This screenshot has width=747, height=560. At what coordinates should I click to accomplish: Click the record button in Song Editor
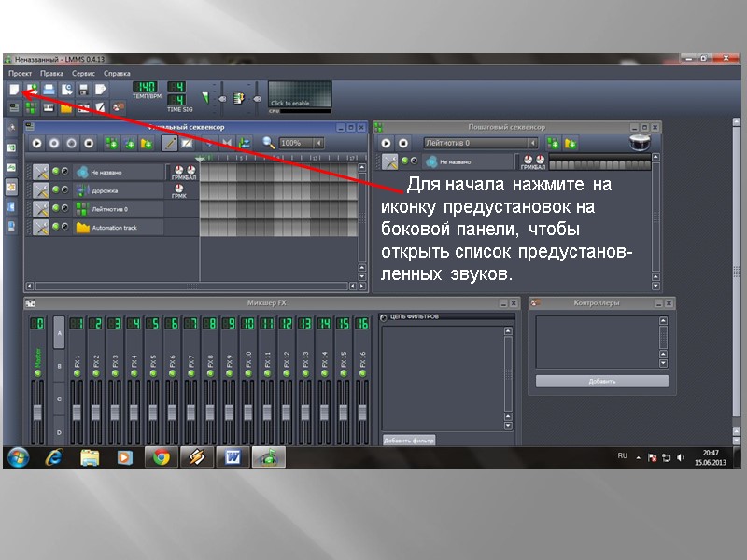54,143
